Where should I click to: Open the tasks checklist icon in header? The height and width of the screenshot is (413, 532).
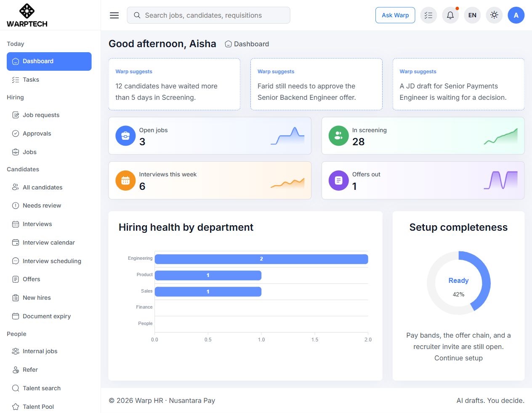coord(428,15)
